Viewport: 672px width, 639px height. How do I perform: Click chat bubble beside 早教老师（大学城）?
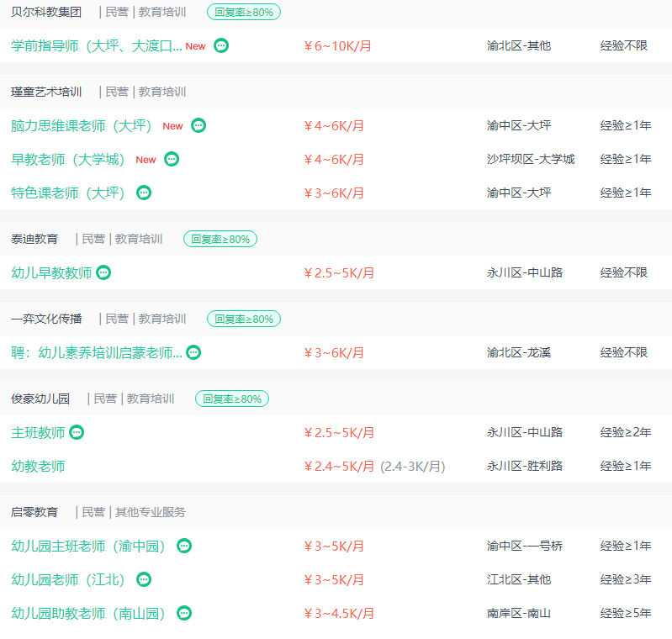click(x=172, y=159)
